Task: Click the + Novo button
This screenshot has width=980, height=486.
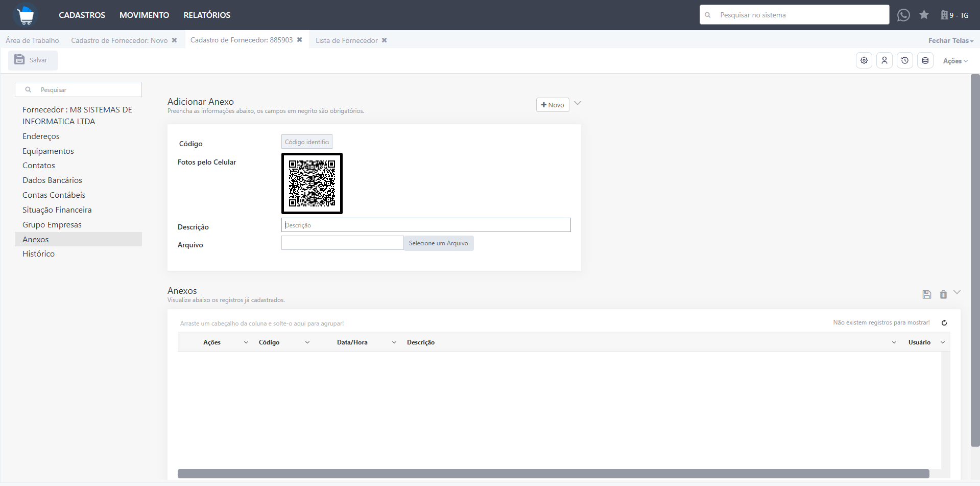Action: point(553,105)
